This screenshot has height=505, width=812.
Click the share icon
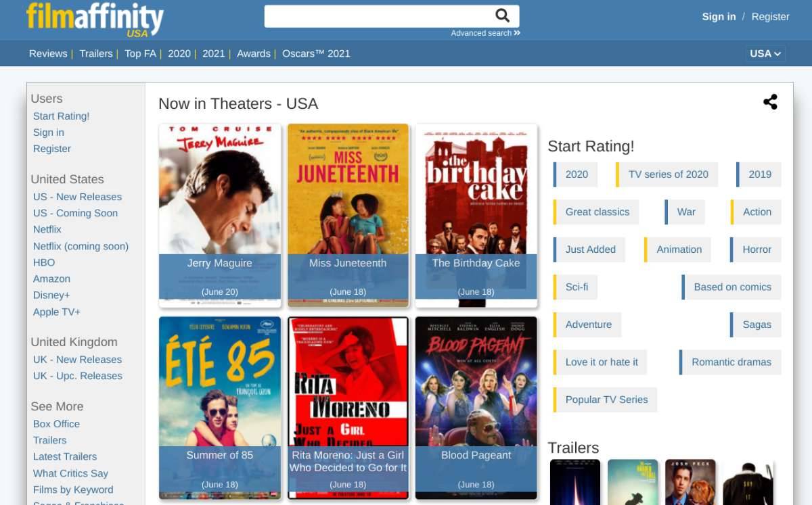[770, 102]
